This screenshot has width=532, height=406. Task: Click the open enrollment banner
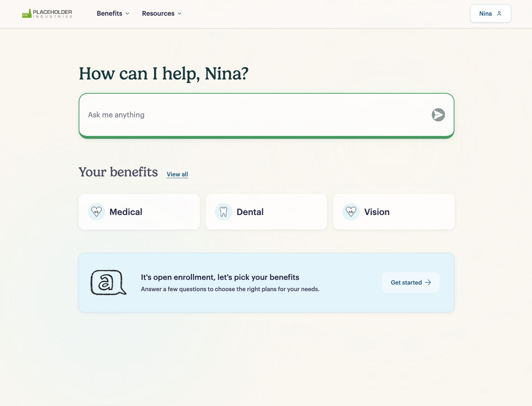point(266,282)
